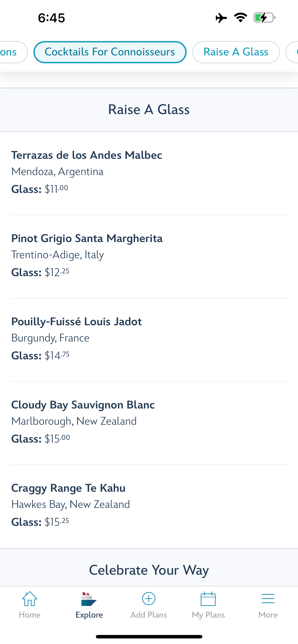Open the More hamburger menu icon
Screen dimensions: 298x644
pos(268,599)
